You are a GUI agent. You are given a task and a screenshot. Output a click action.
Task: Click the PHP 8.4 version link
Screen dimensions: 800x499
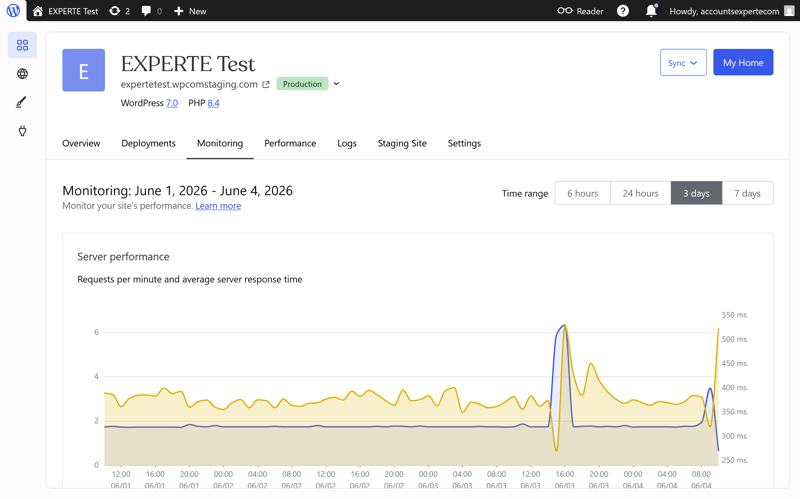213,103
